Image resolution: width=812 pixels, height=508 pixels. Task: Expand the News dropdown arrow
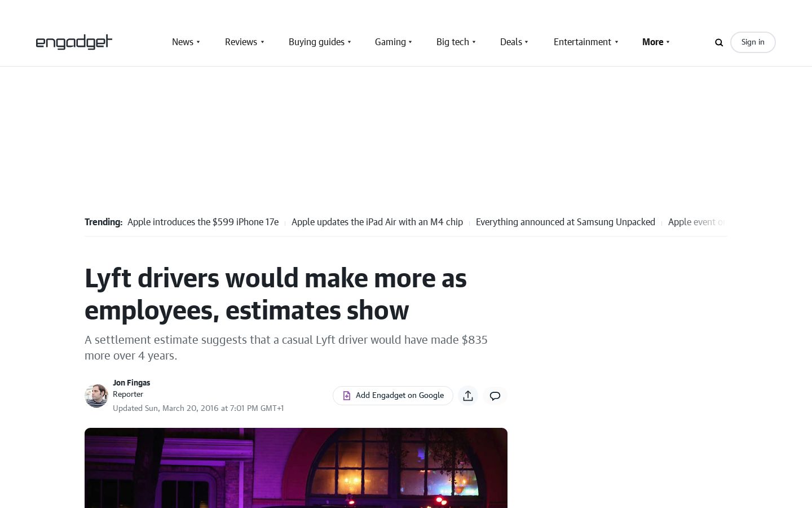point(198,42)
